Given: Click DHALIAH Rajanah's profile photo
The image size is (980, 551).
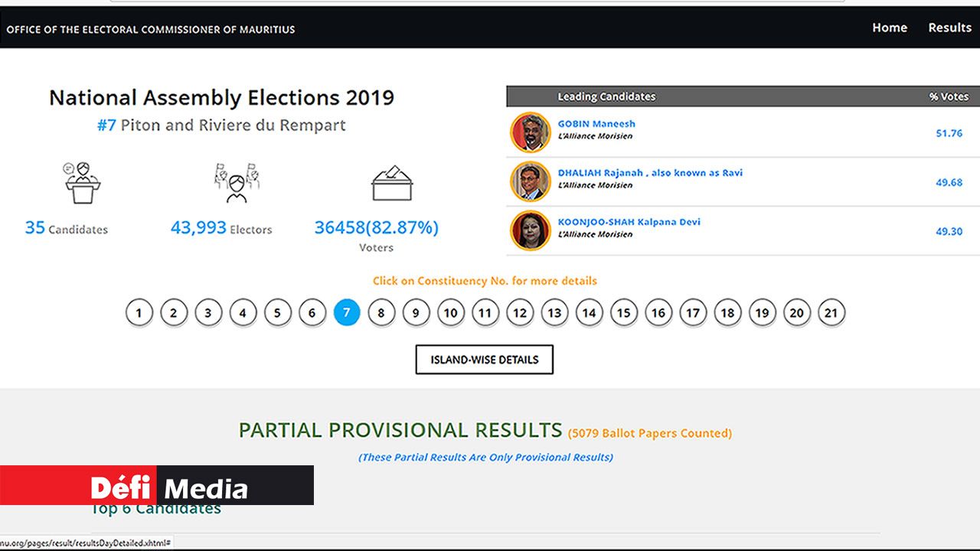Looking at the screenshot, I should 530,181.
